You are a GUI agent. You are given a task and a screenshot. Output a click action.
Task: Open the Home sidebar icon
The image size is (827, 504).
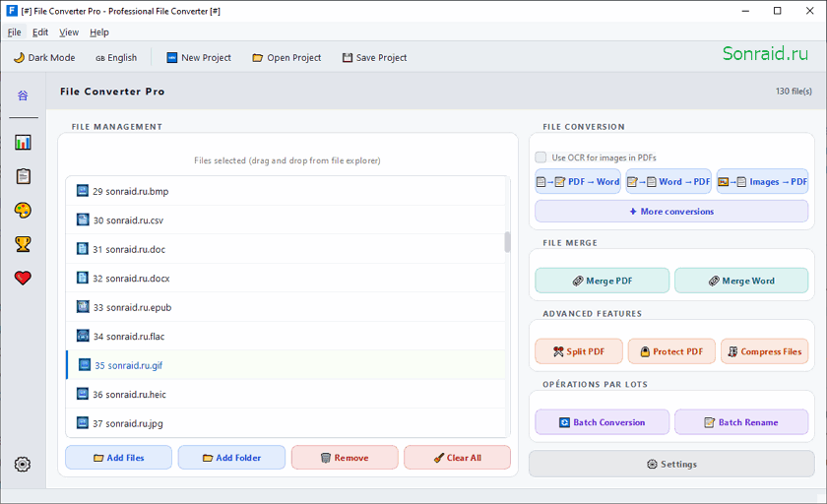point(23,95)
